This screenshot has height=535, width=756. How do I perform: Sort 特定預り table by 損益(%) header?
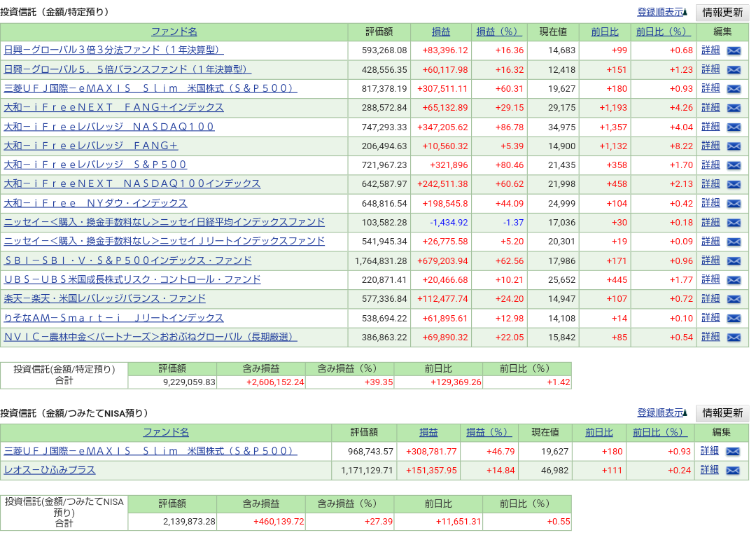click(499, 32)
